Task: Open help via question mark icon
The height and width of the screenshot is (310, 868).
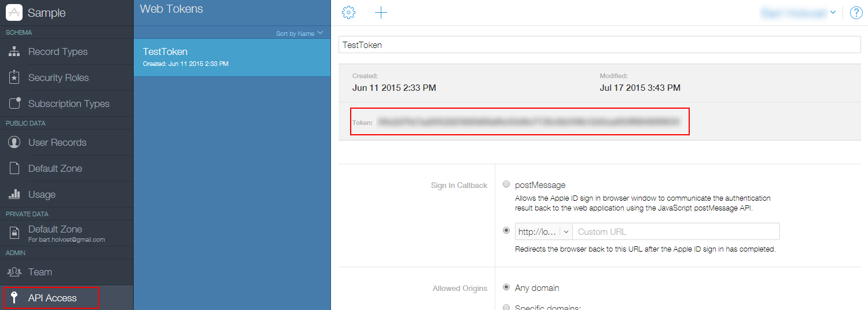Action: (x=856, y=13)
